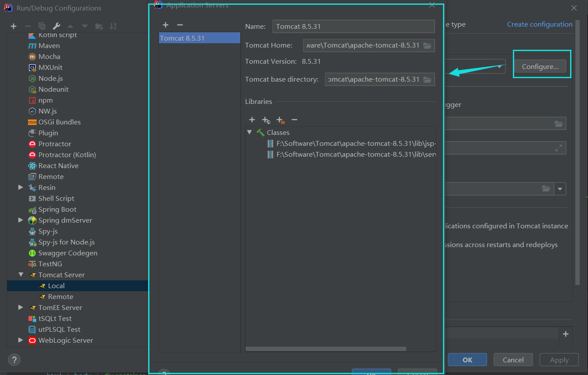The image size is (588, 375).
Task: Click Swagger Codegen green icon
Action: click(32, 253)
